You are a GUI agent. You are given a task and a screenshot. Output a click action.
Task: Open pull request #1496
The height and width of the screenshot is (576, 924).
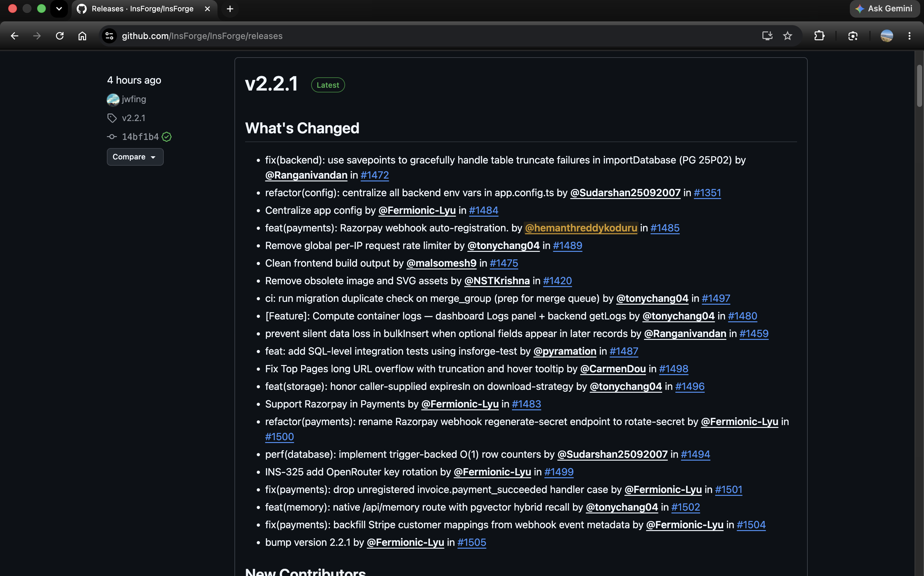tap(690, 386)
